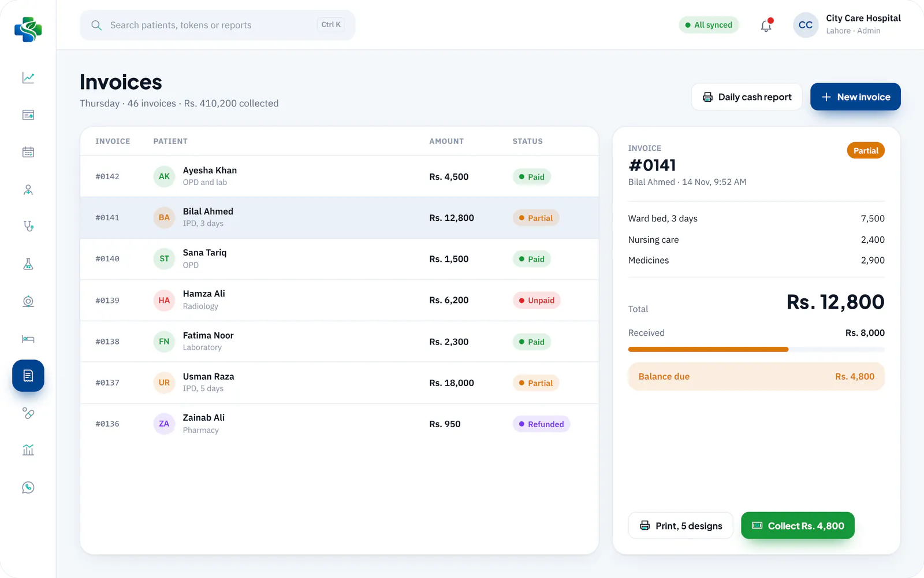Screen dimensions: 924x578
Task: Click the hospital logo in sidebar
Action: coord(28,29)
